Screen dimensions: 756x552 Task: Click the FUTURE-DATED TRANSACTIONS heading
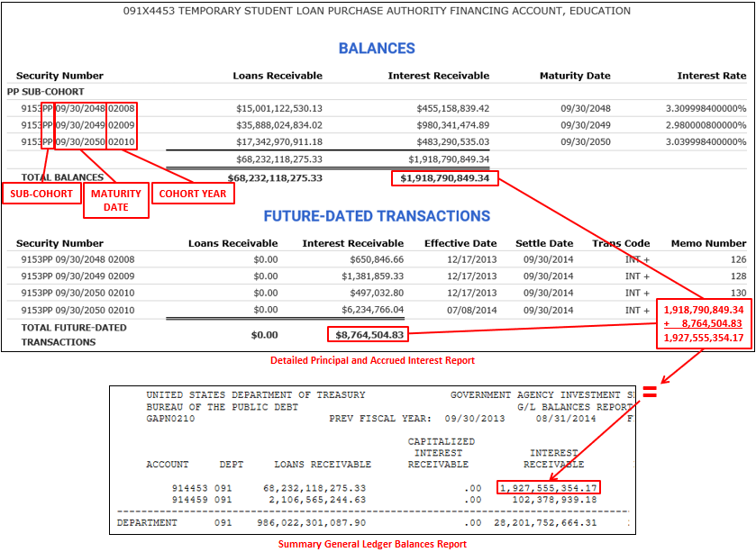click(377, 216)
